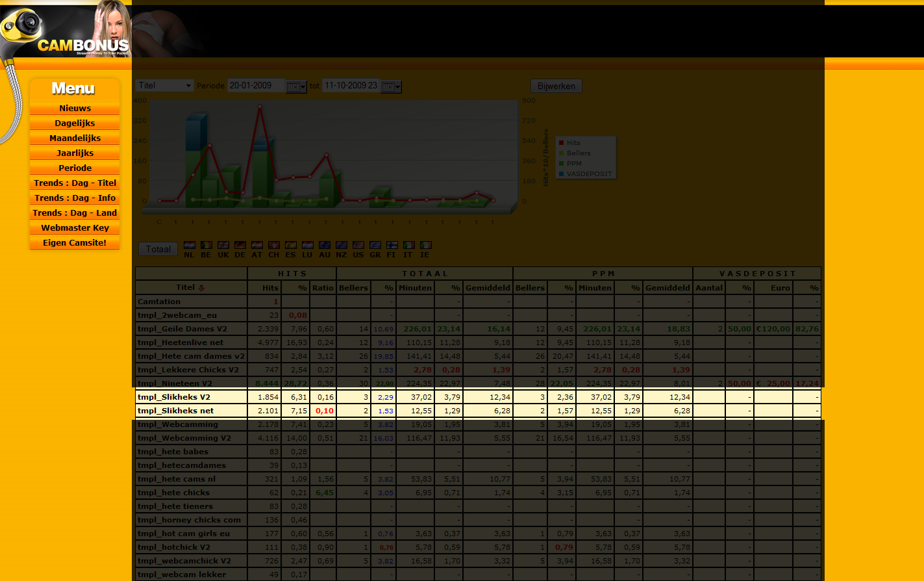924x581 pixels.
Task: Sort by the Ratio column header
Action: point(322,288)
